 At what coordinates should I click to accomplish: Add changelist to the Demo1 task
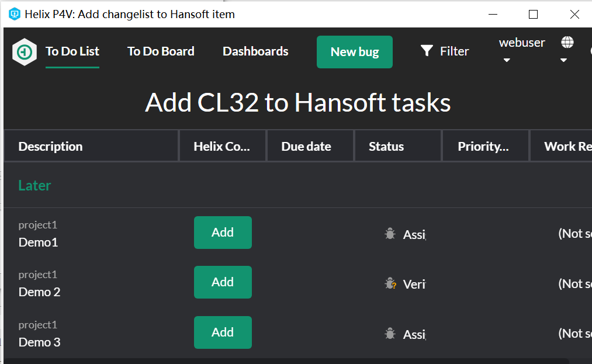(x=223, y=233)
